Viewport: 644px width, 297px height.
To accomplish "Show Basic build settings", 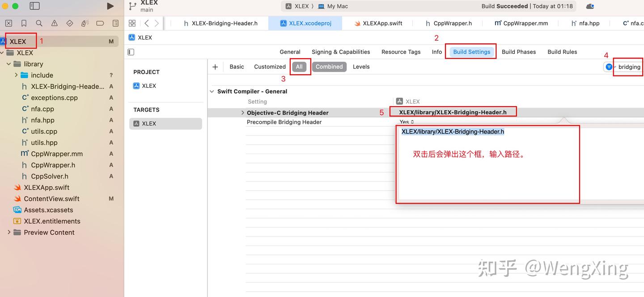I will point(237,67).
